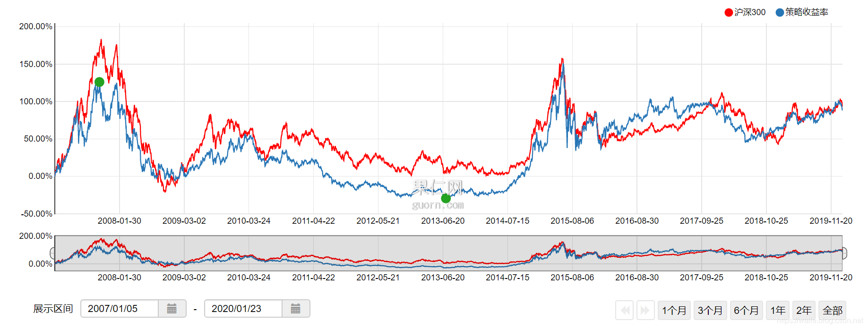Screen dimensions: 868x329
Task: Click the 展示区间 label
Action: (x=53, y=309)
